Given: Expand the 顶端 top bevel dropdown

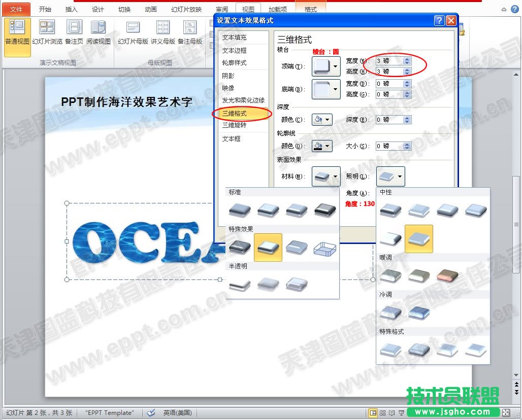Looking at the screenshot, I should 335,66.
